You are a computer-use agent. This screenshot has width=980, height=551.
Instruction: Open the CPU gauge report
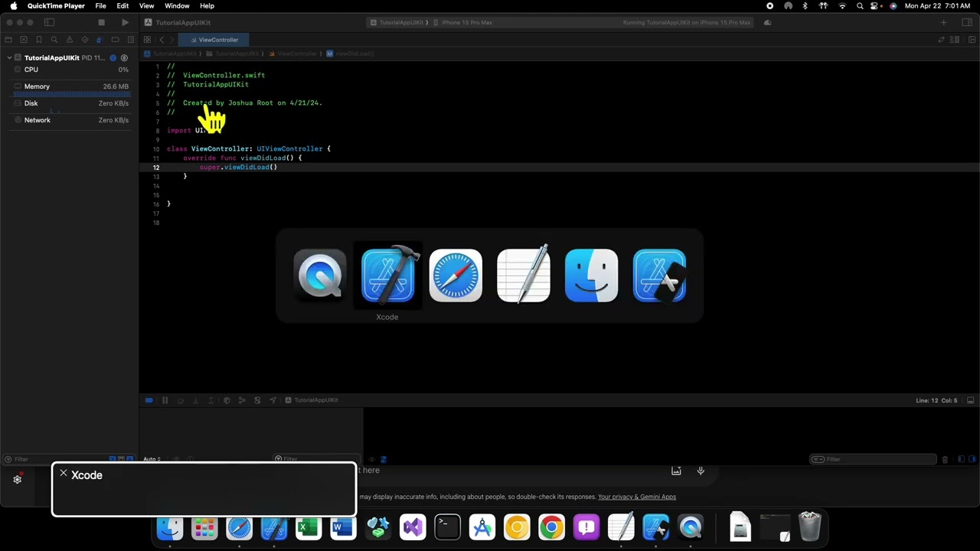point(71,70)
